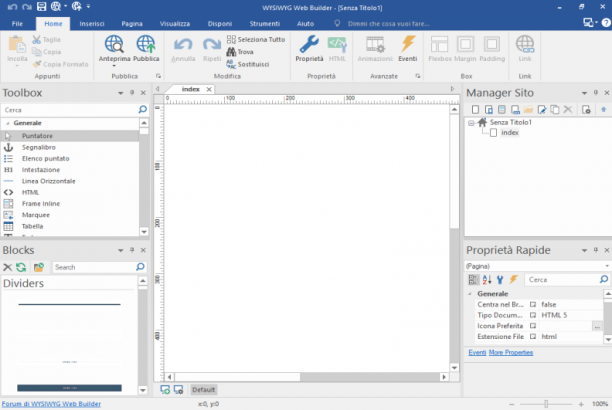
Task: Open the Proprietà wrench tool
Action: (x=309, y=49)
